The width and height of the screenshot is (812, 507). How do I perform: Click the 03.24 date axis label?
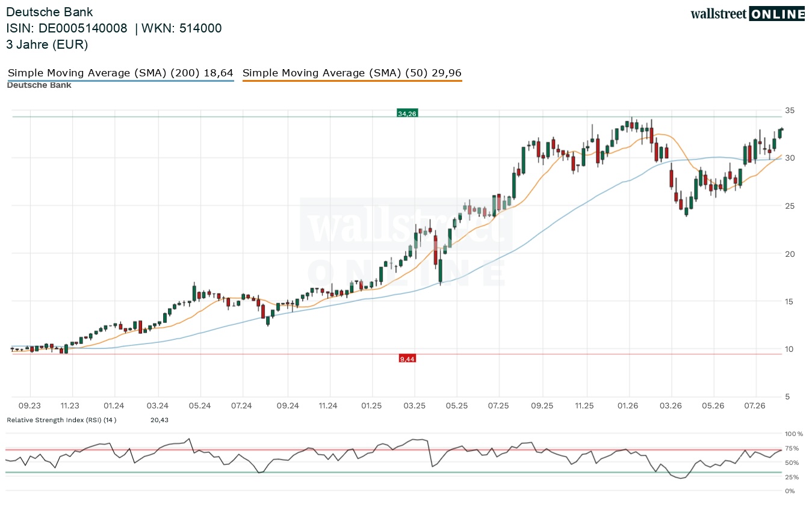[x=157, y=406]
